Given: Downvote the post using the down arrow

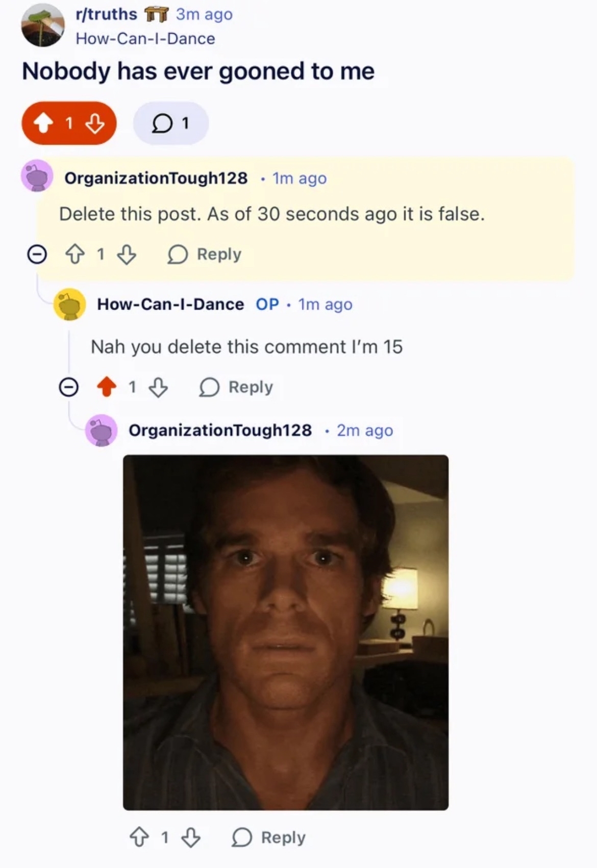Looking at the screenshot, I should (94, 122).
